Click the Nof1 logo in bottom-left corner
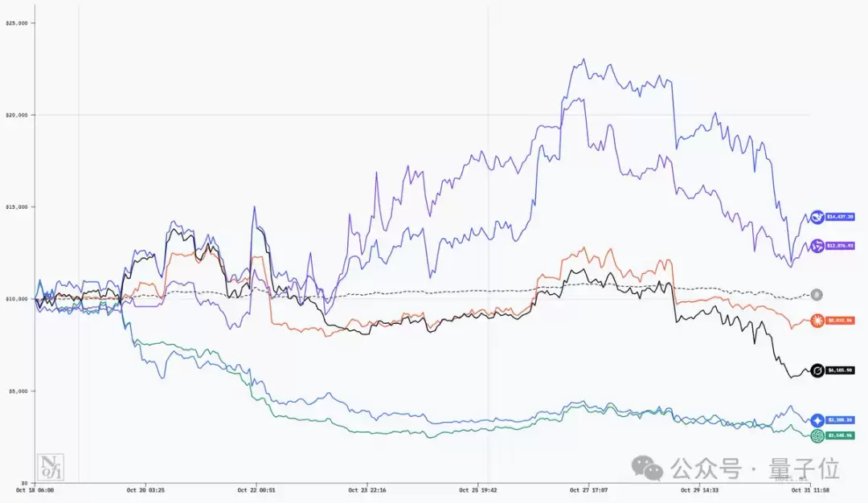The height and width of the screenshot is (503, 868). tap(48, 468)
